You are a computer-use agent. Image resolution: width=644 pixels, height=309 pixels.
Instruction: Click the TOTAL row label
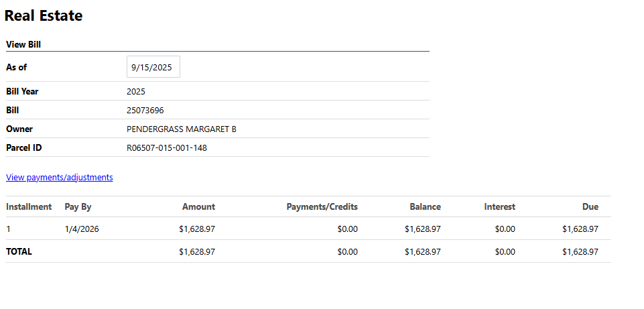coord(19,251)
